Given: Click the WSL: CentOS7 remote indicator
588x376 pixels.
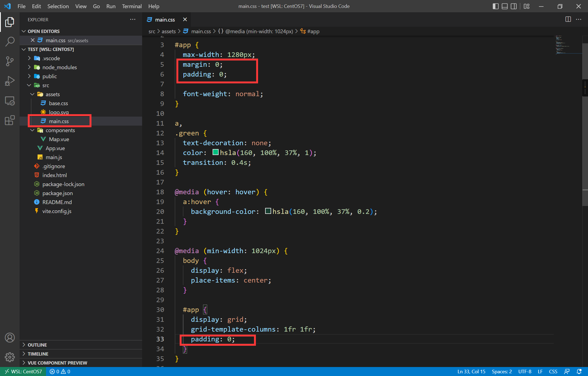Looking at the screenshot, I should click(23, 371).
